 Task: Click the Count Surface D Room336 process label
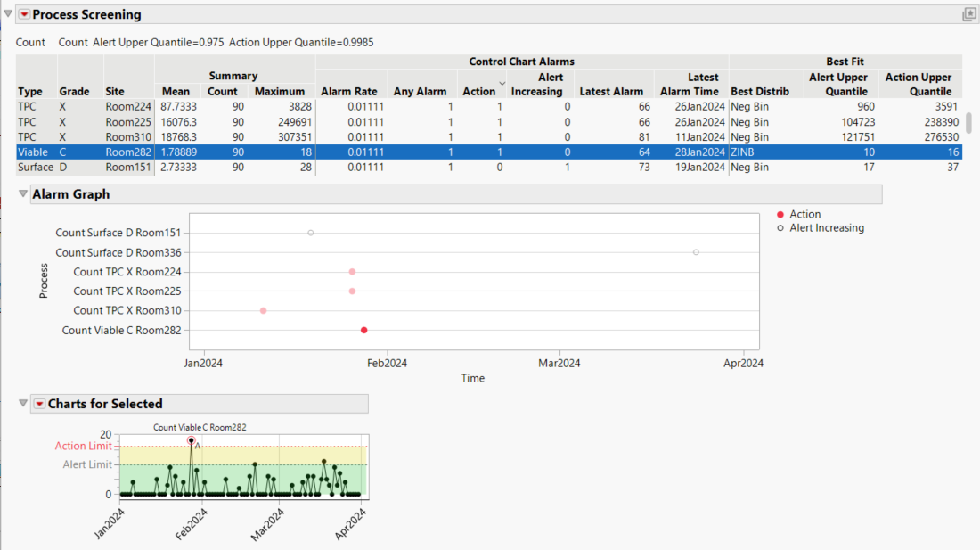point(118,252)
